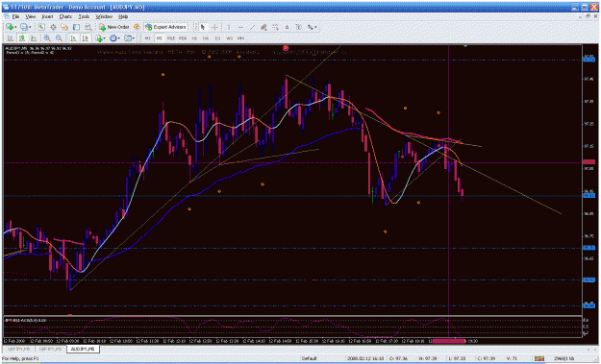Click the chart shift marker triangle
Image resolution: width=601 pixels, height=364 pixels.
464,46
